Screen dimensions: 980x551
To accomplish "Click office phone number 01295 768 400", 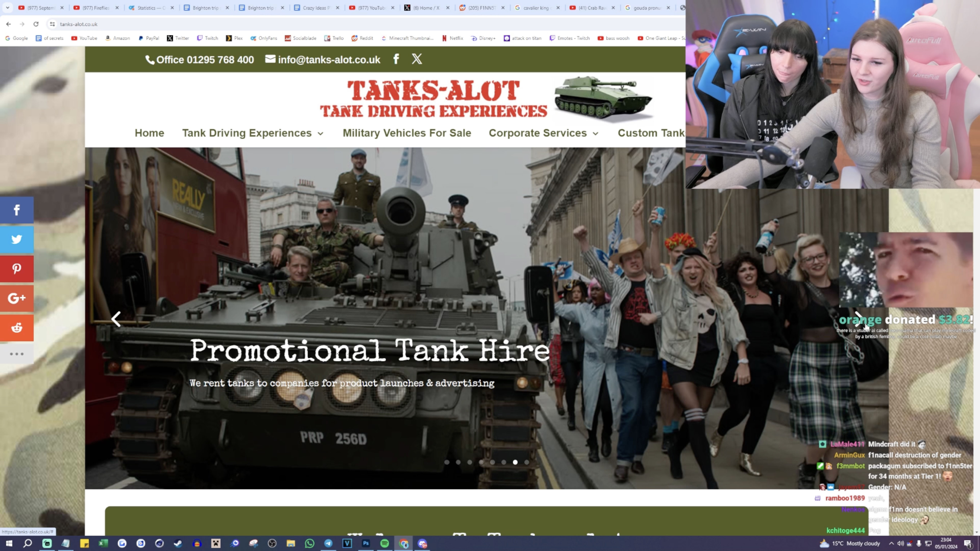I will click(x=200, y=59).
